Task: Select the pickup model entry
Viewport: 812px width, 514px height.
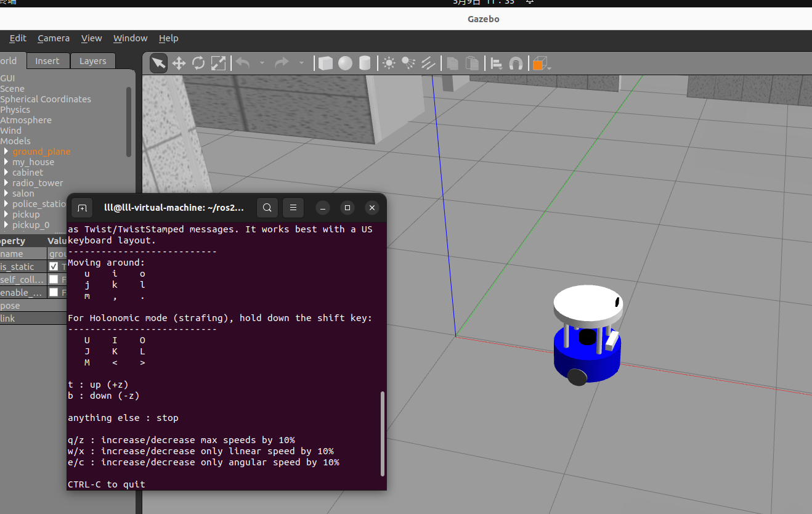Action: [x=26, y=214]
